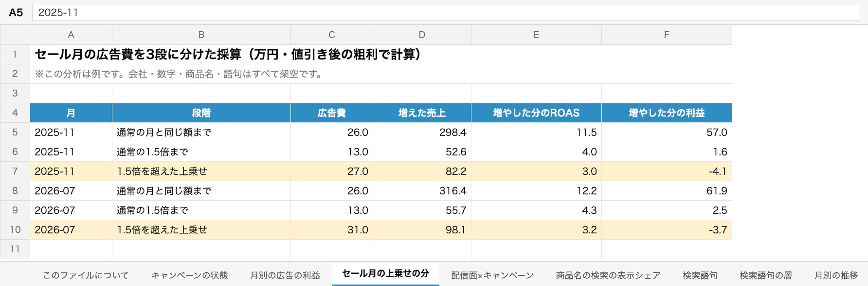Screen dimensions: 868x286
Task: Click the formula bar showing 2025-11
Action: coord(445,13)
